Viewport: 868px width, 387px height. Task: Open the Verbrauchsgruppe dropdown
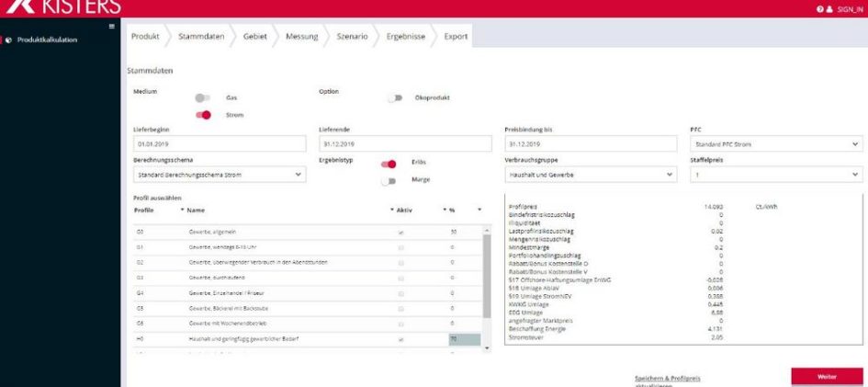point(591,175)
